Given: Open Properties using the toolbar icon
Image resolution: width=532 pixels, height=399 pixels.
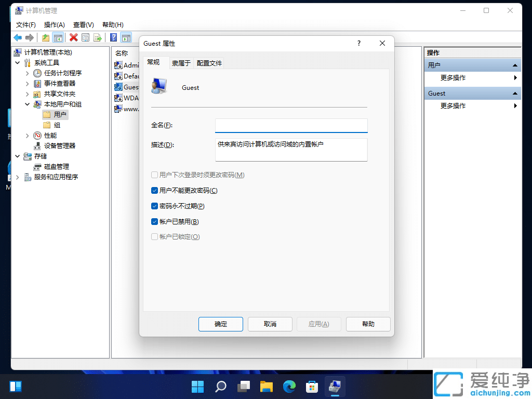Looking at the screenshot, I should [84, 37].
